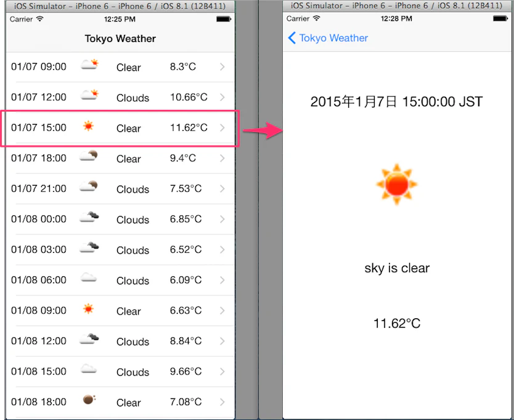
Task: Click the back chevron icon beside Tokyo Weather
Action: [292, 38]
